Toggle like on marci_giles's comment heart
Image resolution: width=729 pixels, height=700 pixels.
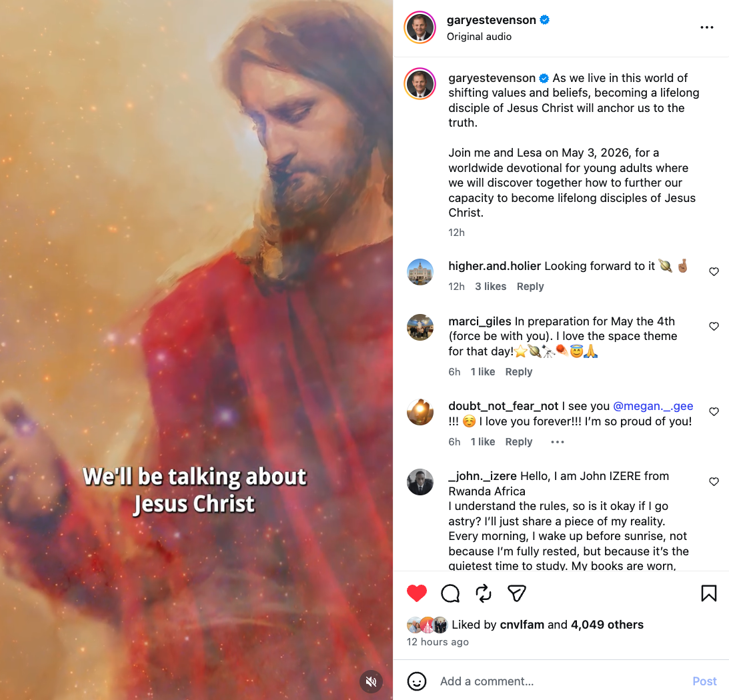click(714, 326)
